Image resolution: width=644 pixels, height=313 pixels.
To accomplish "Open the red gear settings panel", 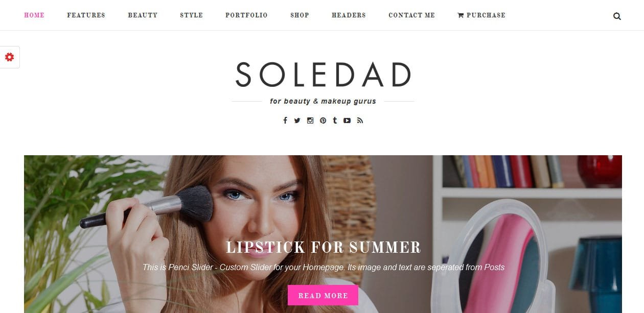I will point(9,57).
